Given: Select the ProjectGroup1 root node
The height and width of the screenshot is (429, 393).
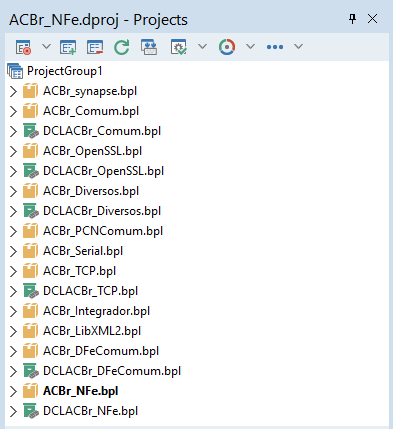Looking at the screenshot, I should [64, 71].
